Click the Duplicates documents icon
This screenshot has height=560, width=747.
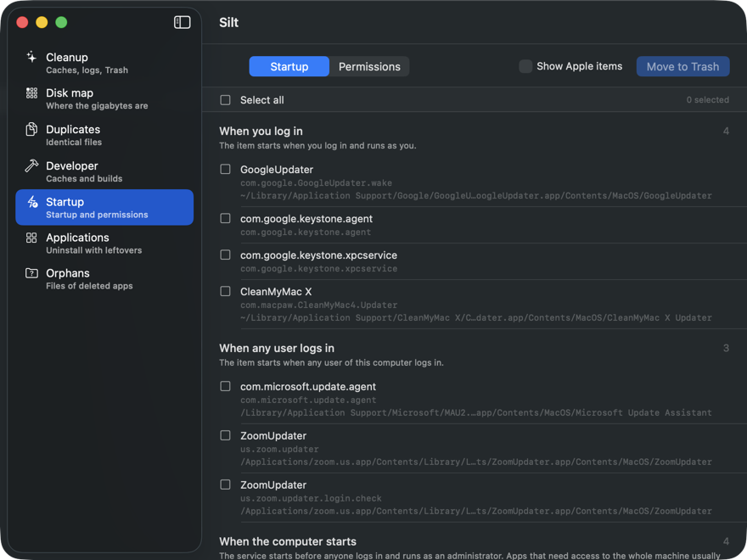point(31,129)
